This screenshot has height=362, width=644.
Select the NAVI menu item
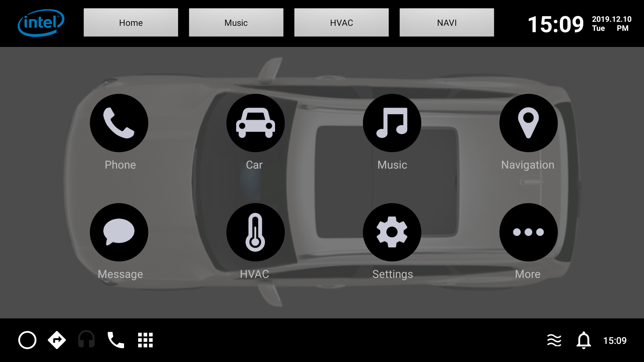click(447, 22)
